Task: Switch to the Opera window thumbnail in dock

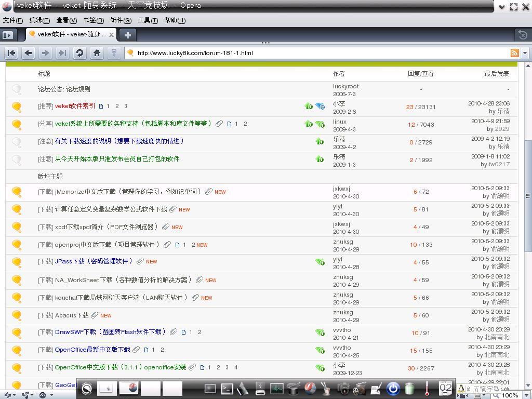Action: point(129,389)
